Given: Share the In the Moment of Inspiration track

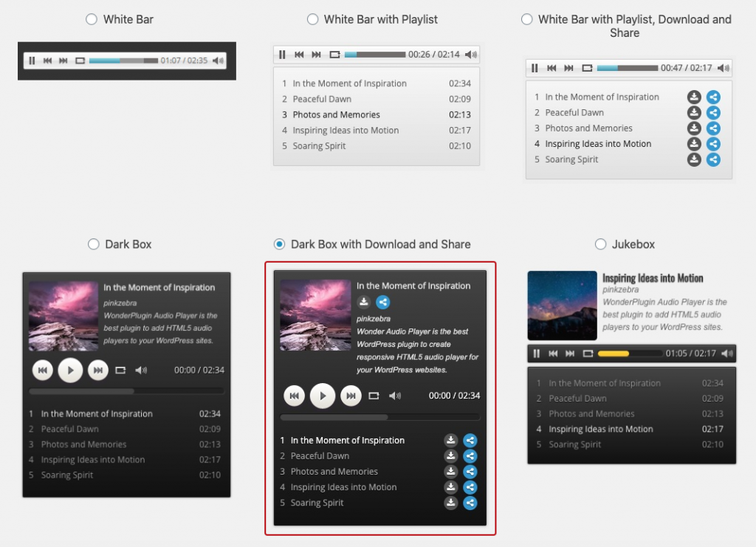Looking at the screenshot, I should click(x=470, y=440).
